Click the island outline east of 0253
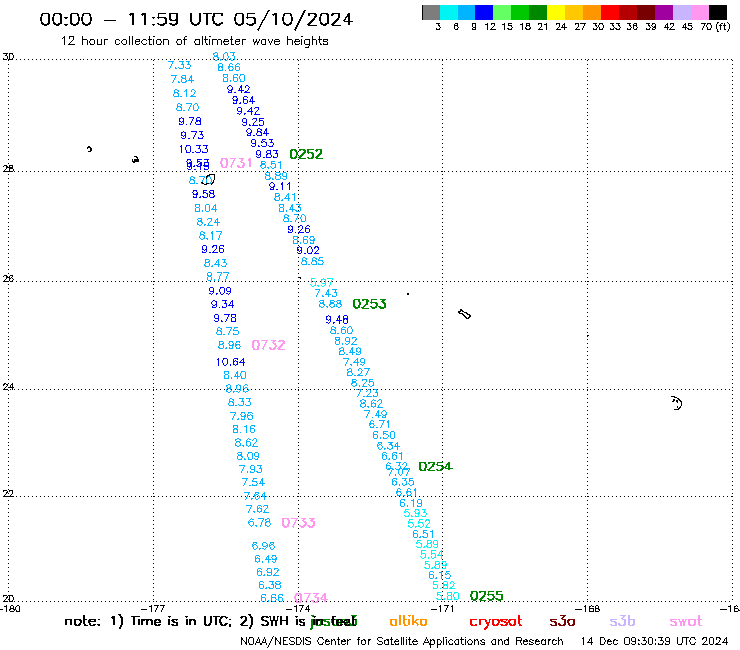Screen dimensions: 740x650 pos(465,314)
